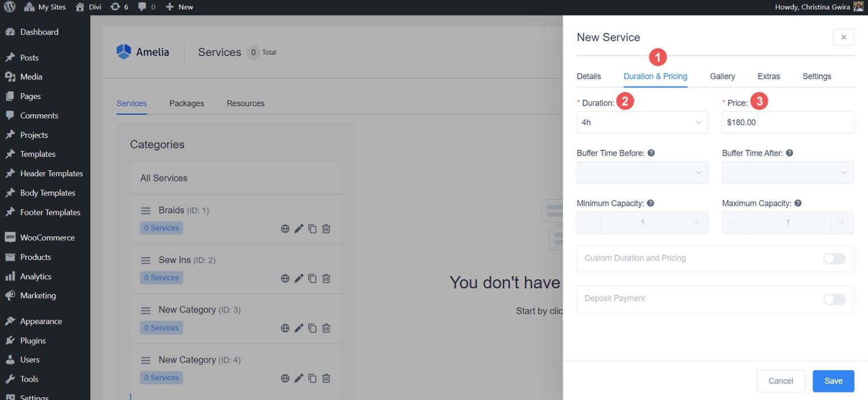The image size is (868, 400).
Task: Open the Buffer Time Before help tooltip
Action: click(x=650, y=153)
